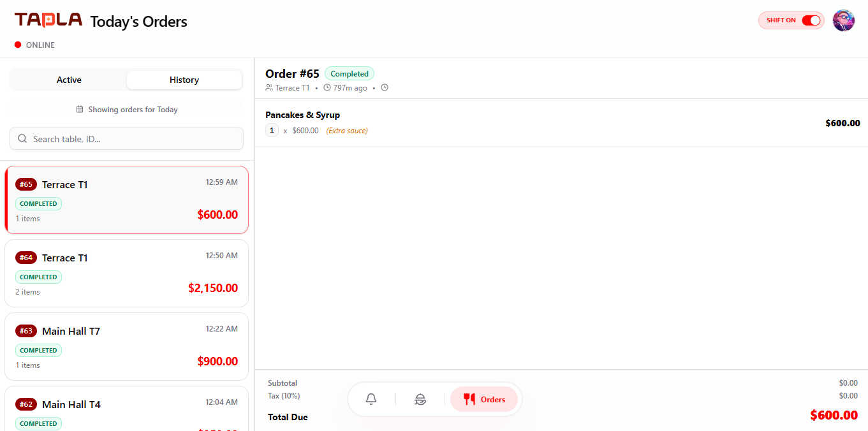Select order #65 Terrace T1 card
Viewport: 868px width, 431px height.
(126, 200)
